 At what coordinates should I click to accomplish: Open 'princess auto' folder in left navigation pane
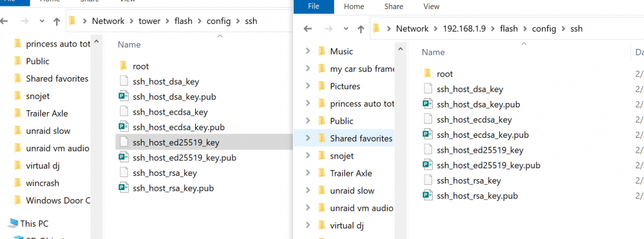[58, 44]
